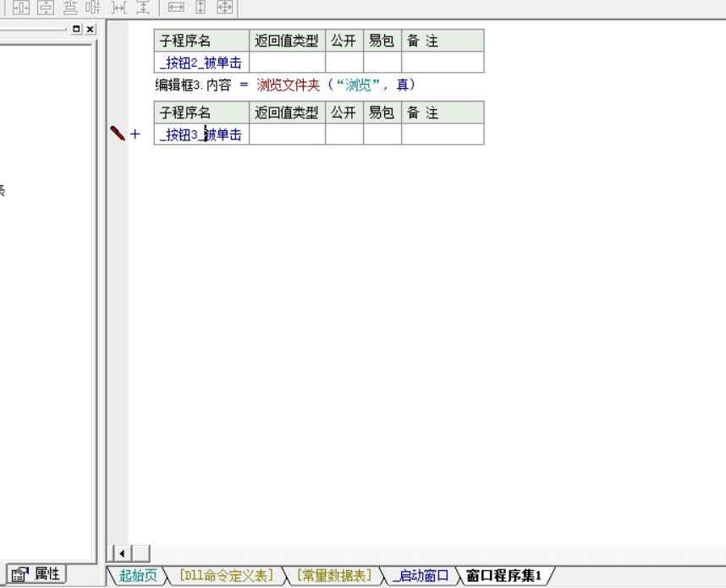726x588 pixels.
Task: Click 公开 cell in _按钮2_被单击 row
Action: coord(344,62)
